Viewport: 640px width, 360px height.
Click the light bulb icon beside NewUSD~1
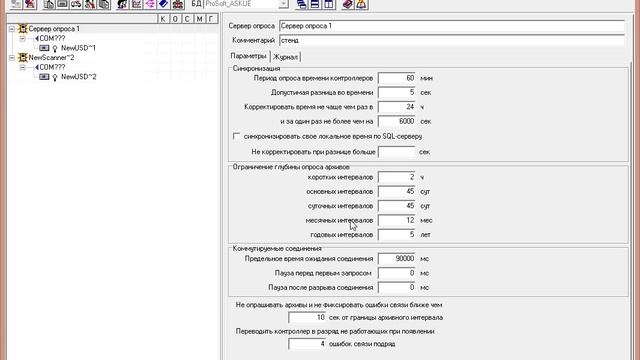(x=55, y=49)
